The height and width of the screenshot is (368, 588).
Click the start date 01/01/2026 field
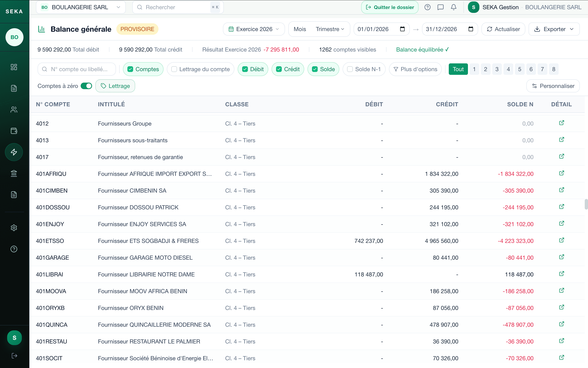381,29
